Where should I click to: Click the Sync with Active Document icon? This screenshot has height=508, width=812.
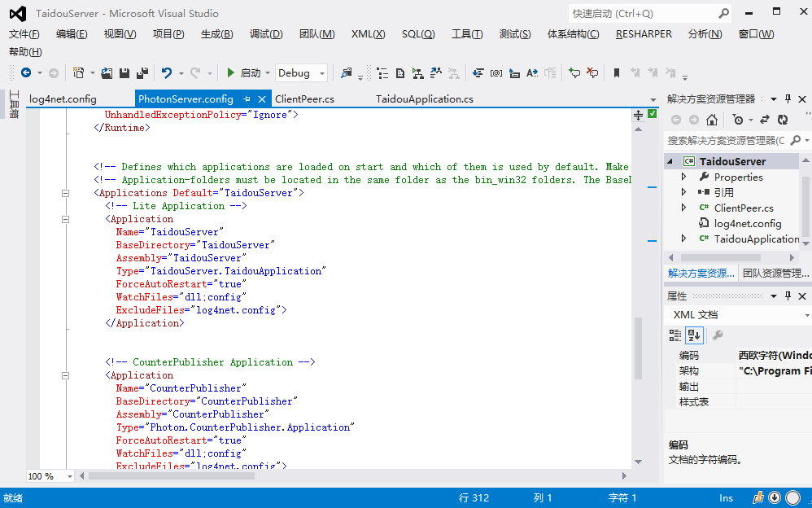click(764, 120)
